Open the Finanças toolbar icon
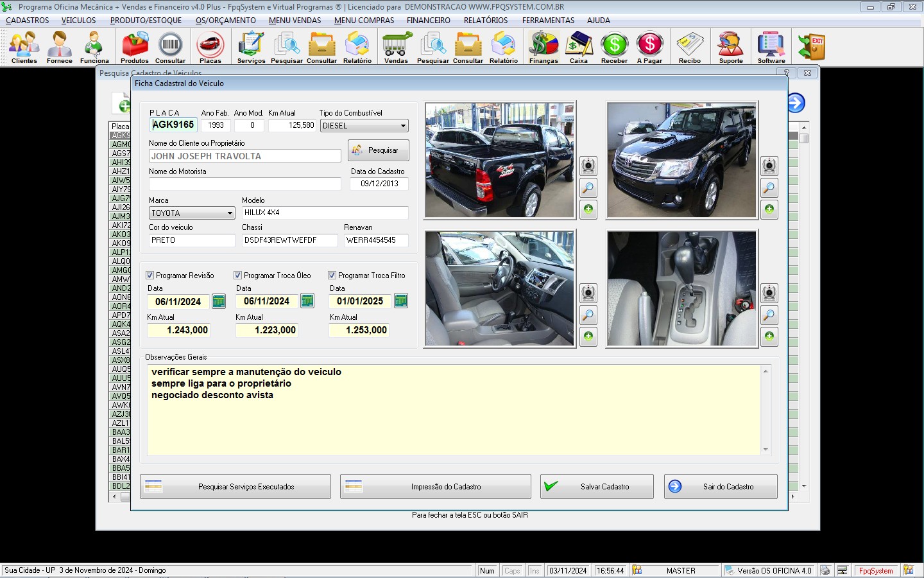 click(x=543, y=48)
